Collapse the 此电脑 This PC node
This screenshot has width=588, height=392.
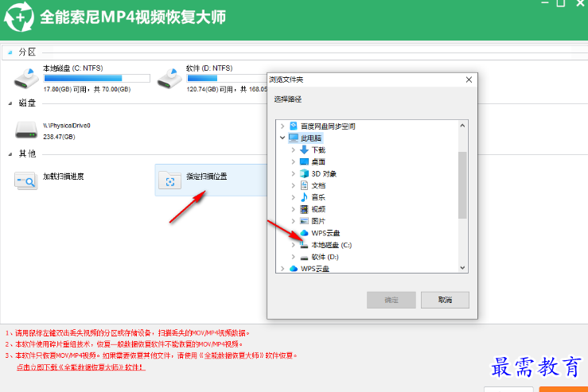coord(282,138)
